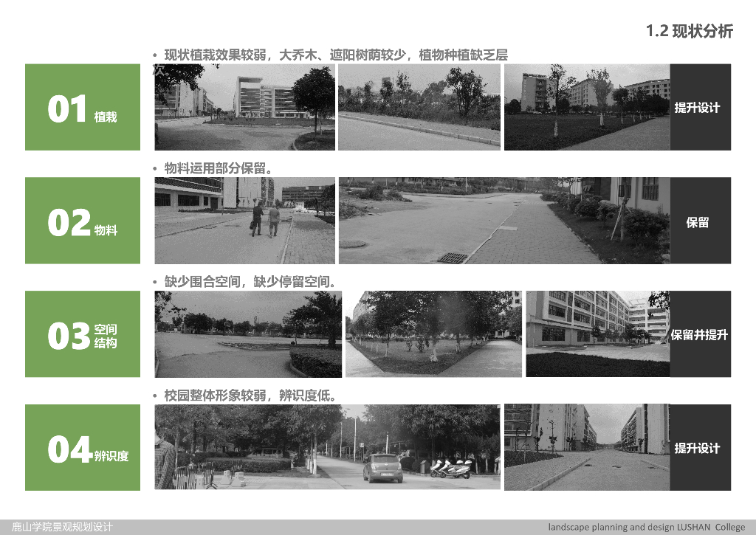
Task: Click the green 02 物料 block
Action: pyautogui.click(x=83, y=220)
